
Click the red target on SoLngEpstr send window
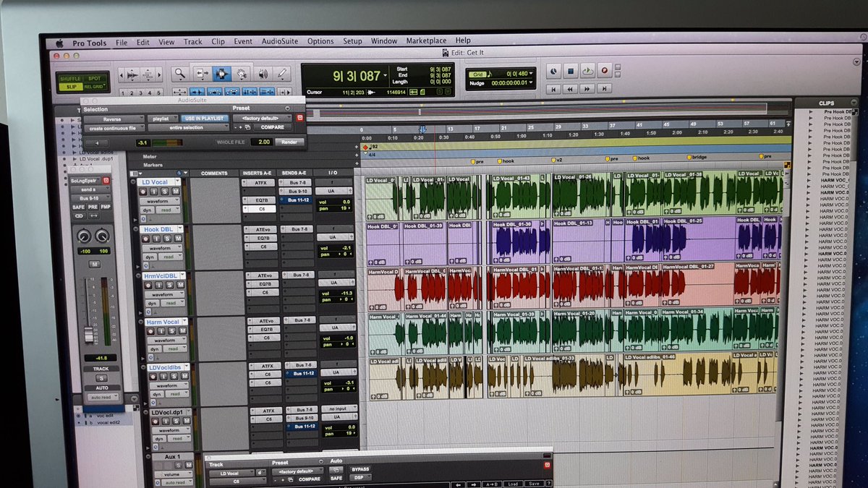(x=106, y=179)
